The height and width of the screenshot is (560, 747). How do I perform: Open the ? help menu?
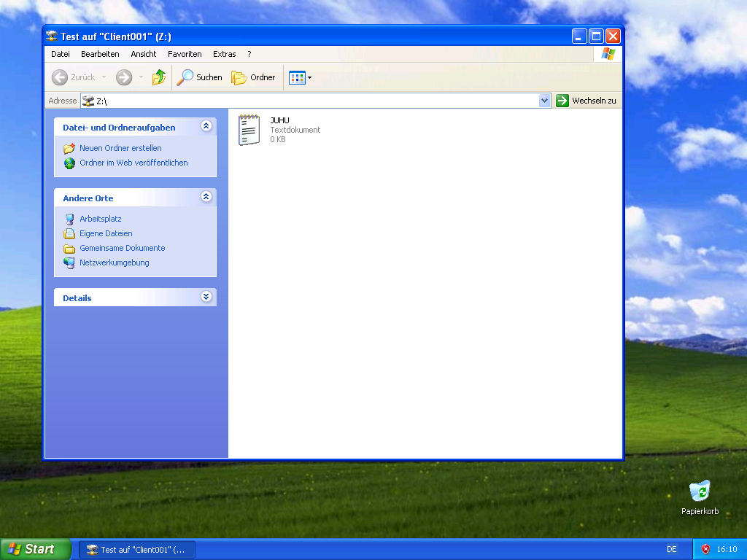point(249,54)
